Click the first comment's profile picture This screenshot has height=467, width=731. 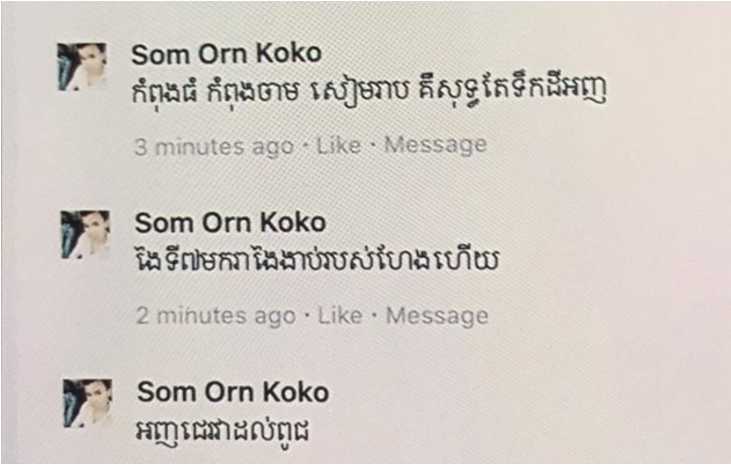[x=82, y=67]
